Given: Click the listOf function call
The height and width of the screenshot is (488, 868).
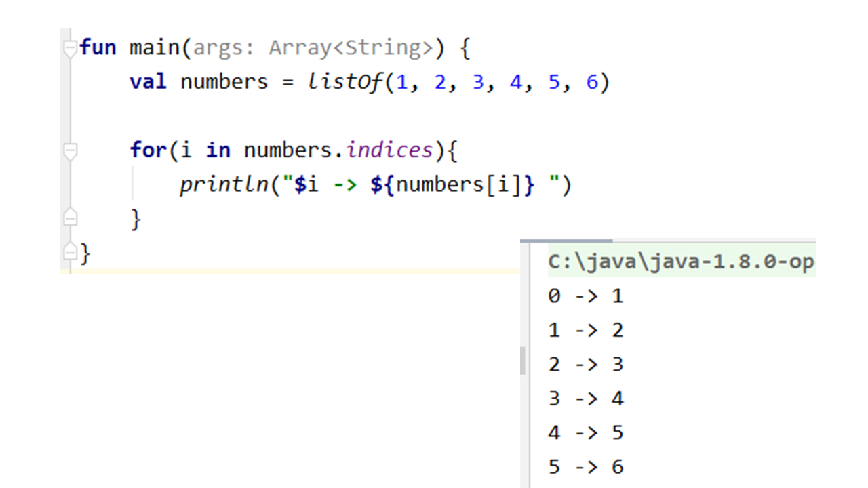Looking at the screenshot, I should pyautogui.click(x=345, y=83).
